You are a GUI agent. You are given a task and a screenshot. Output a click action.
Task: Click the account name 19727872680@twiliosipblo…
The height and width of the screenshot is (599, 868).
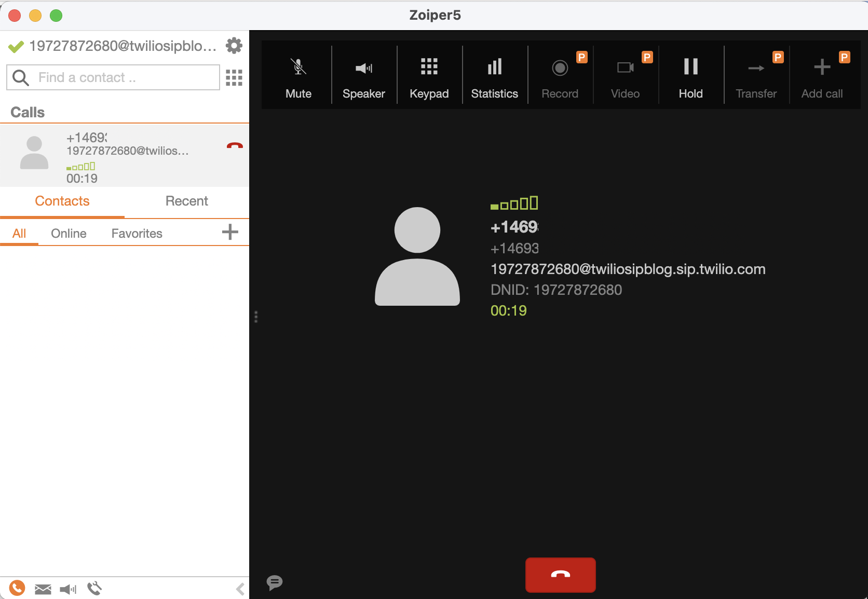click(123, 46)
